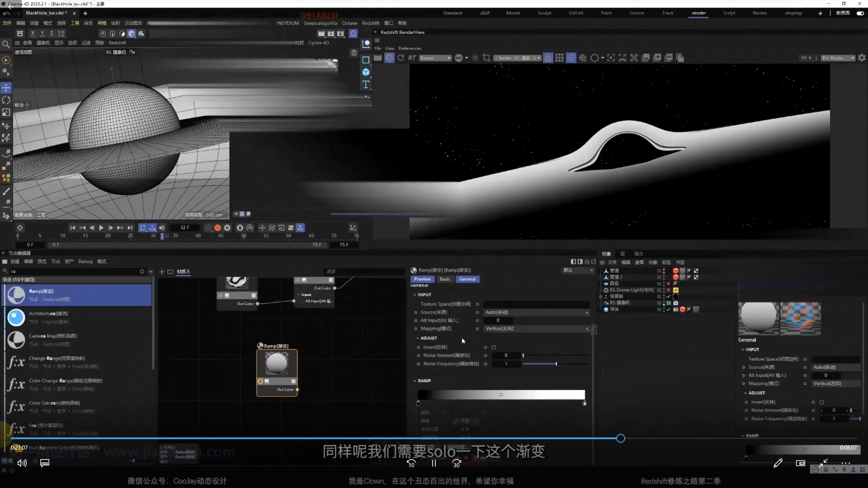The image size is (868, 488).
Task: Open the Preferences menu in RenderView
Action: pos(410,48)
